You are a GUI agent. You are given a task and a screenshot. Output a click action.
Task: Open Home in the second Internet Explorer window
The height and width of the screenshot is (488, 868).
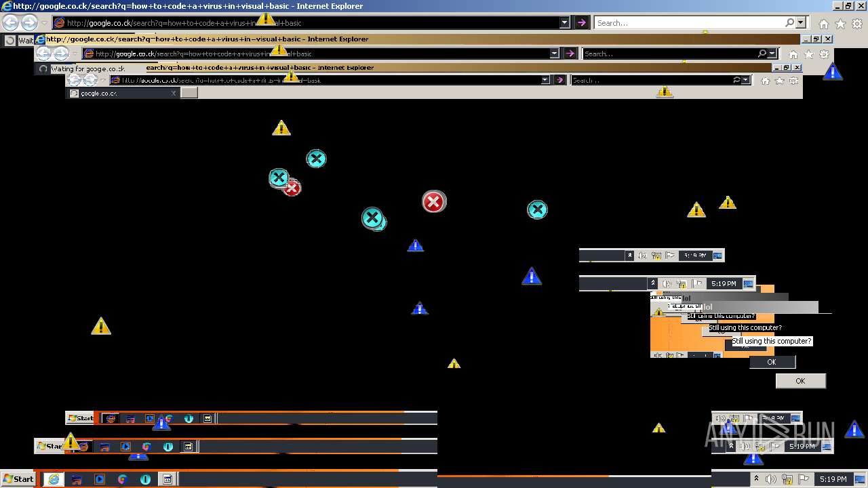pyautogui.click(x=793, y=54)
